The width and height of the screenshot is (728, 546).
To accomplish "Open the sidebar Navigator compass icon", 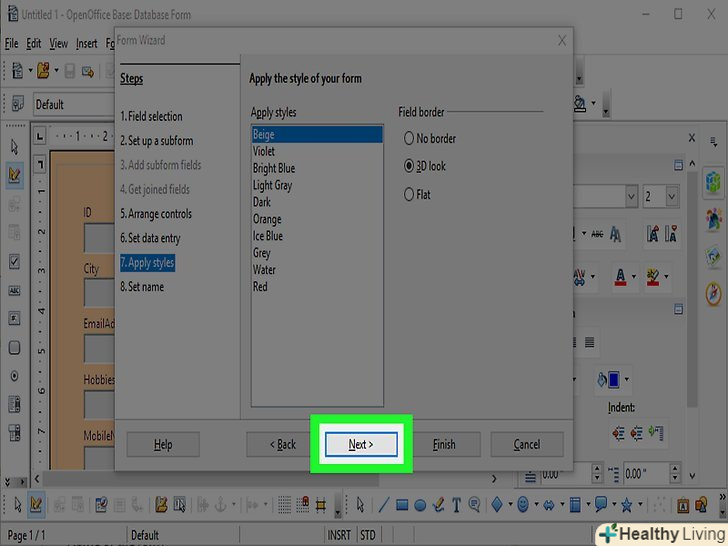I will pos(713,293).
